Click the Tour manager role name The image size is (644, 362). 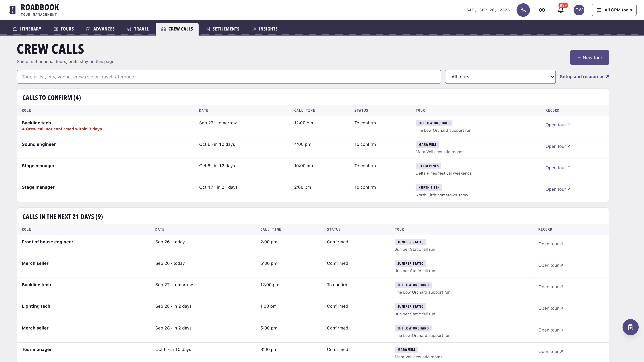(37, 349)
